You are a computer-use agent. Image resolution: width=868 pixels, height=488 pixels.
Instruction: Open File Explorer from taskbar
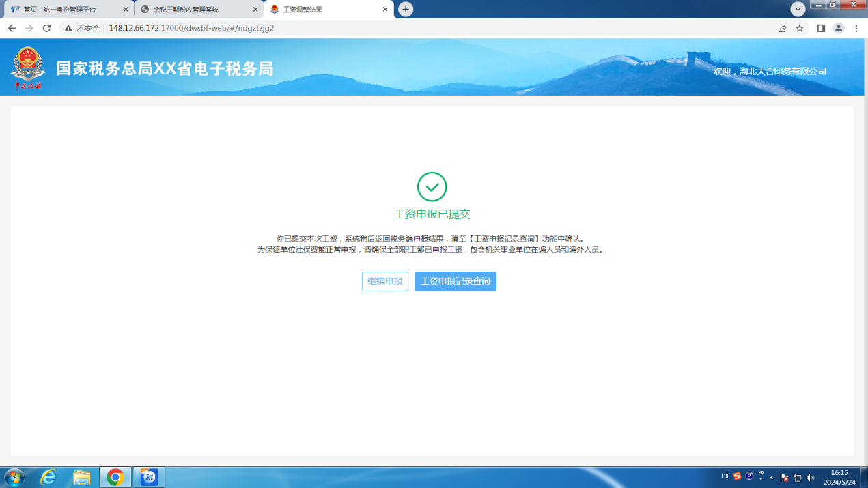coord(82,477)
